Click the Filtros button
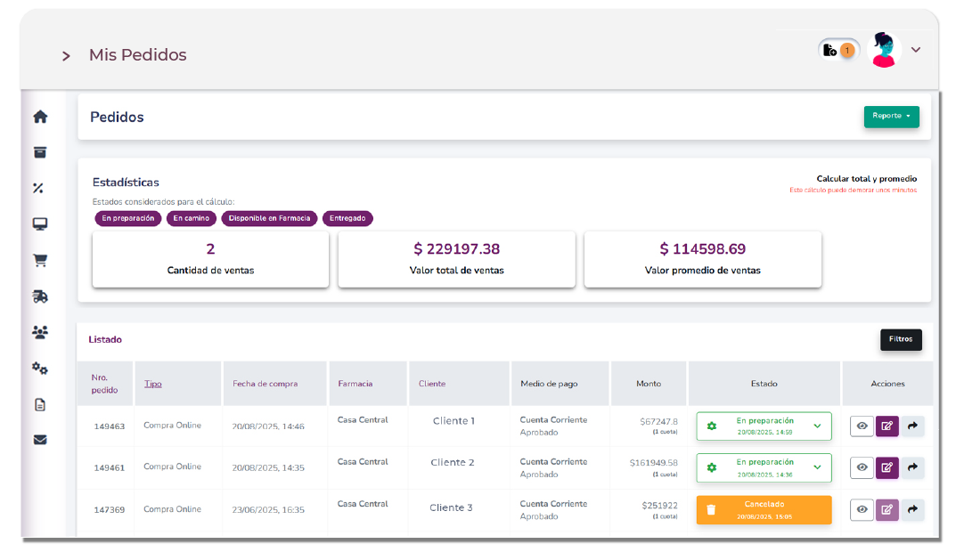956x560 pixels. click(x=901, y=339)
